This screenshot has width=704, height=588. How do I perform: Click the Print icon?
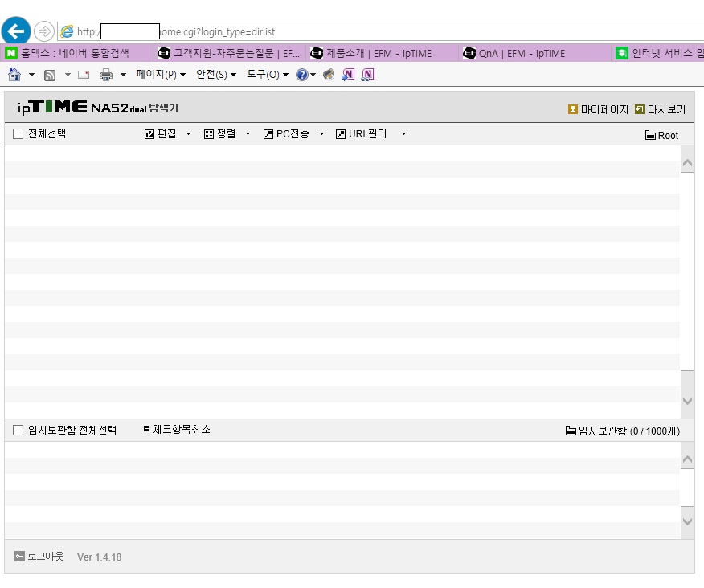pyautogui.click(x=106, y=75)
